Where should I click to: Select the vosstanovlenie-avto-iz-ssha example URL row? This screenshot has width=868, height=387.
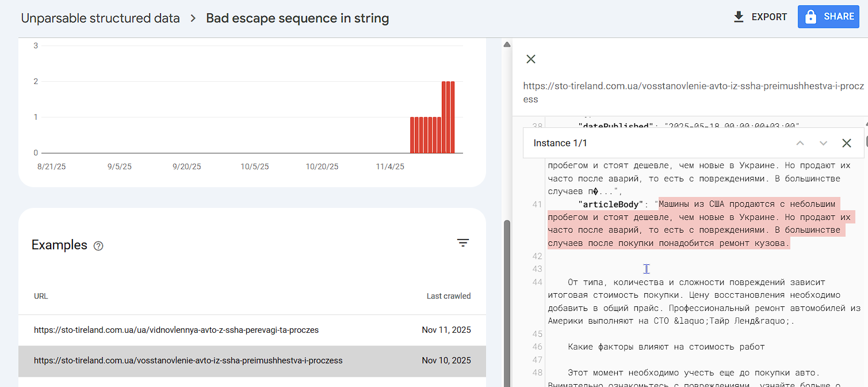point(188,361)
